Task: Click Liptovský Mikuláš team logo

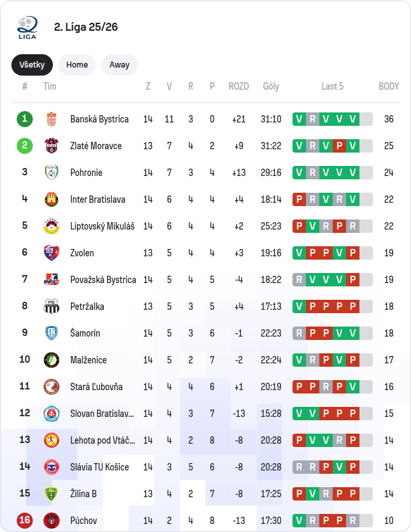Action: (x=52, y=226)
